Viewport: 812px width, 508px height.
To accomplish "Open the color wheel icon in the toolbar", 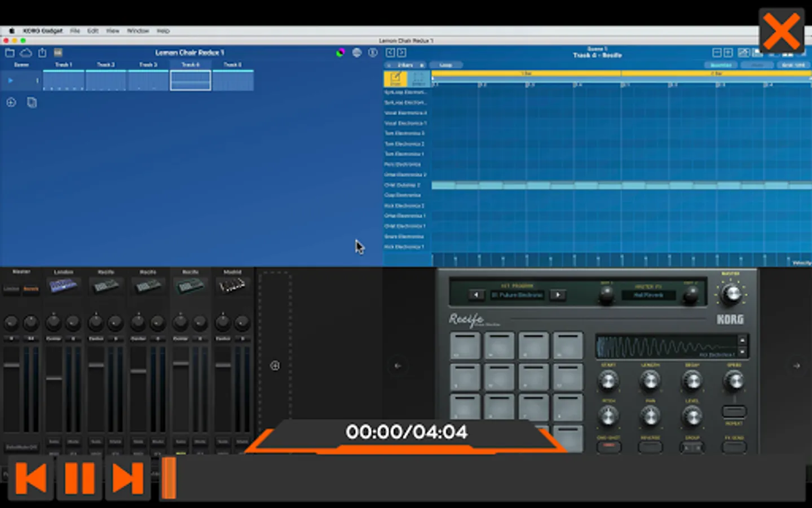I will (x=340, y=52).
